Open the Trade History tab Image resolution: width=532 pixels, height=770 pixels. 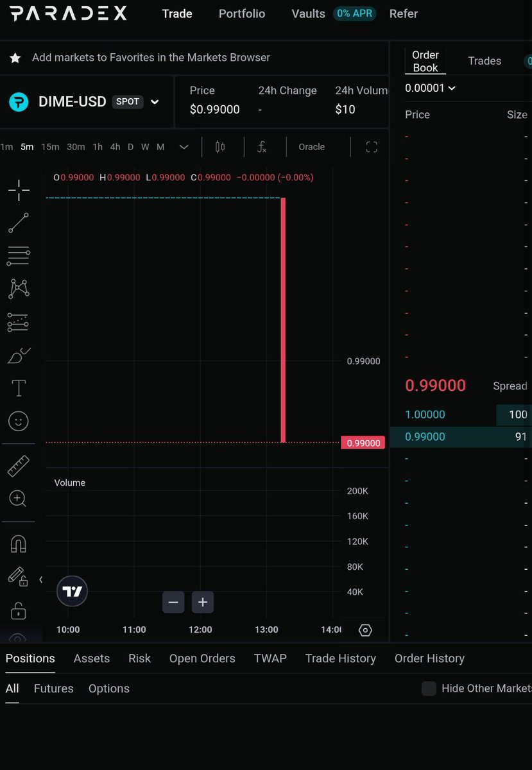[341, 658]
